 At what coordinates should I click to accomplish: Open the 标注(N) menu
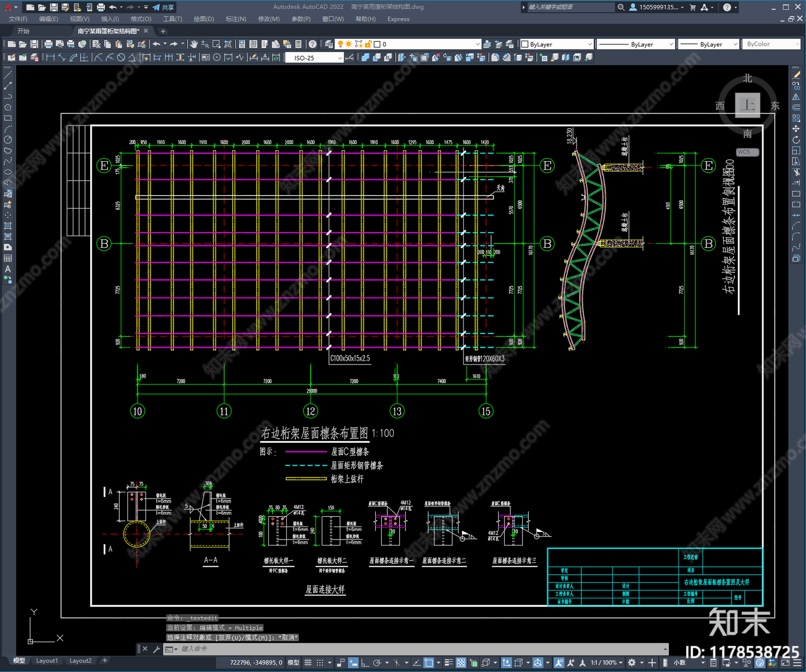236,19
